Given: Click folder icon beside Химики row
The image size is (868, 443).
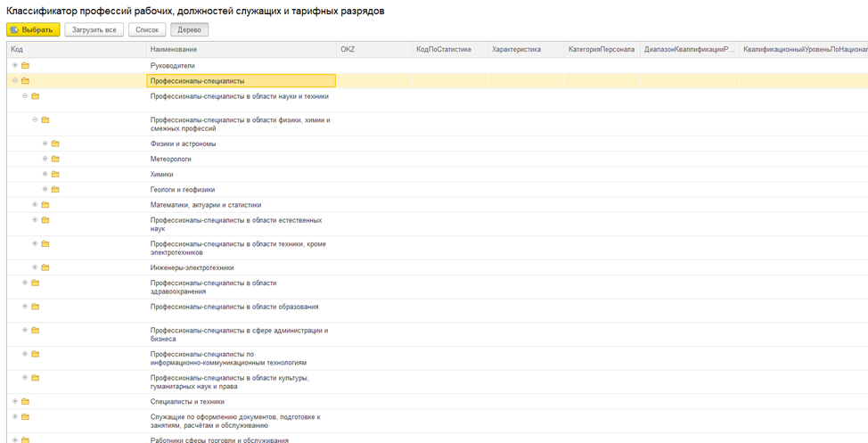Looking at the screenshot, I should point(55,175).
